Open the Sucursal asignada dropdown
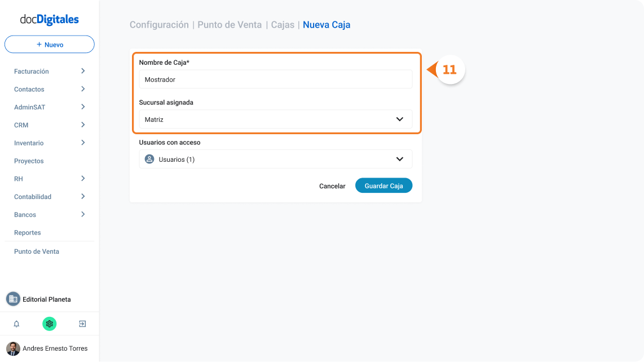The width and height of the screenshot is (644, 362). tap(276, 119)
